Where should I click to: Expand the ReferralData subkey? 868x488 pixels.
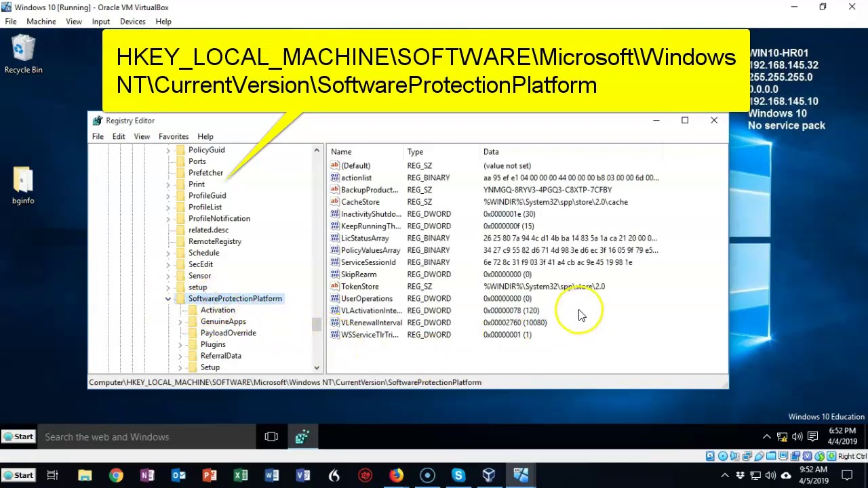(x=180, y=356)
